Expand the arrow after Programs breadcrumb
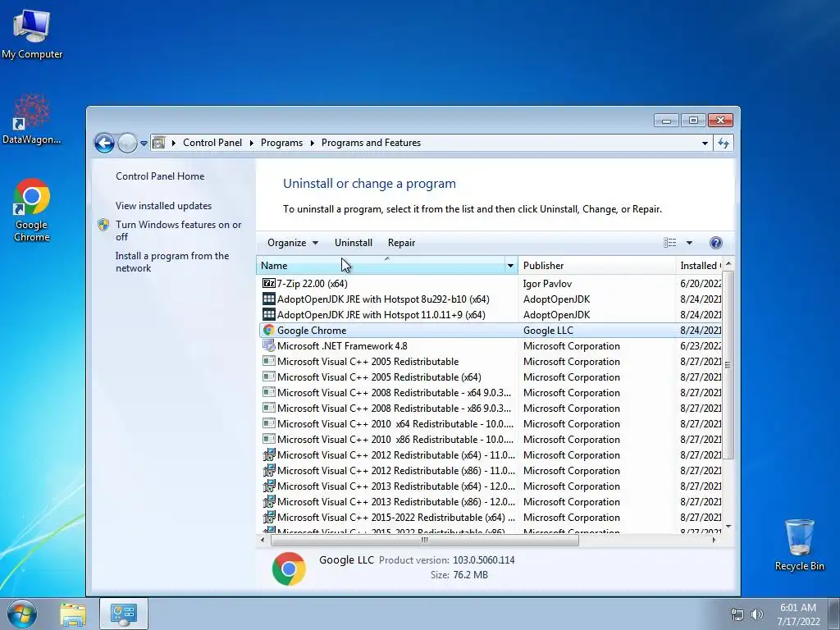The height and width of the screenshot is (630, 840). coord(312,143)
